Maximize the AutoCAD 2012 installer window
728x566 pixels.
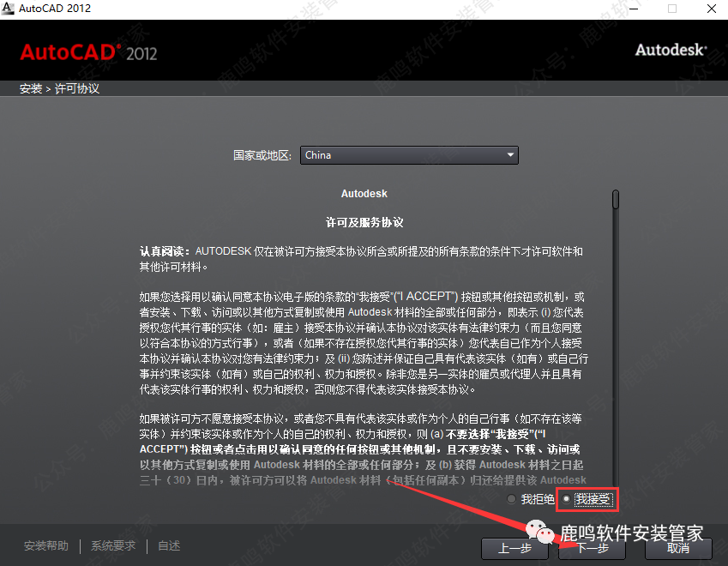[671, 9]
